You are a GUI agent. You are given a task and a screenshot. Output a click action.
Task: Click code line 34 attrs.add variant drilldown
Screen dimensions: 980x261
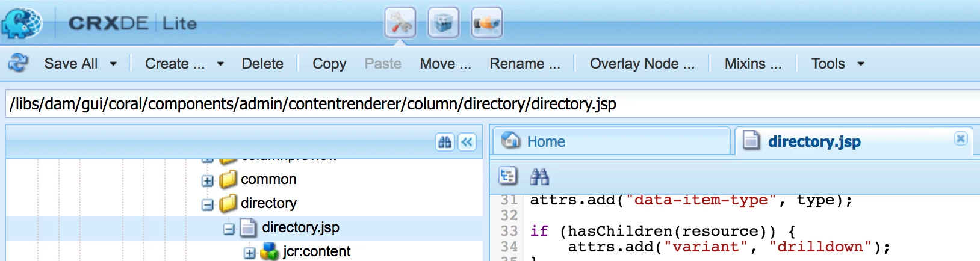pos(729,247)
